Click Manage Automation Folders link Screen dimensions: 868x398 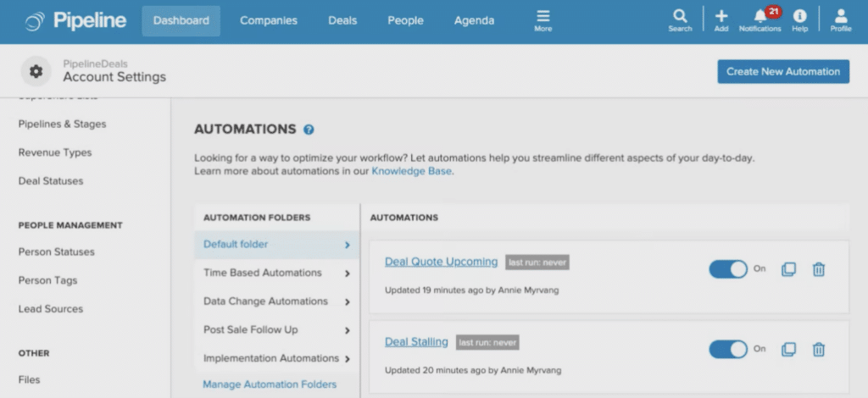click(x=270, y=384)
